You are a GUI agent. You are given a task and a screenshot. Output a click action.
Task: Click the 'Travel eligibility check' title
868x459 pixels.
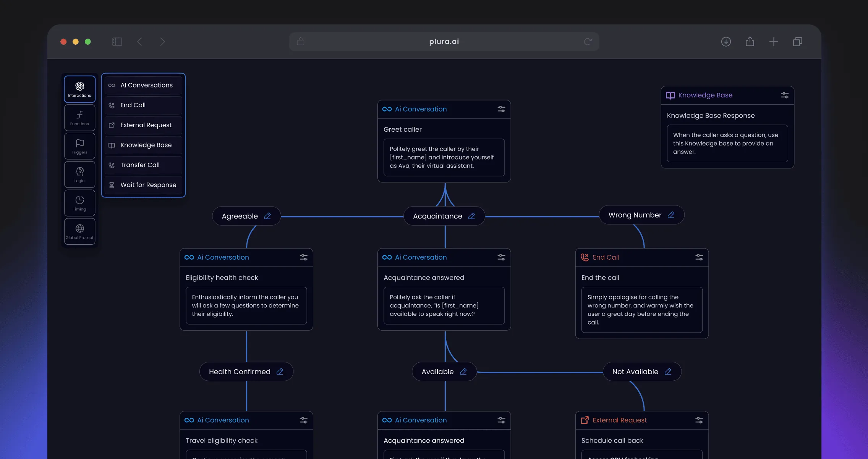coord(222,440)
